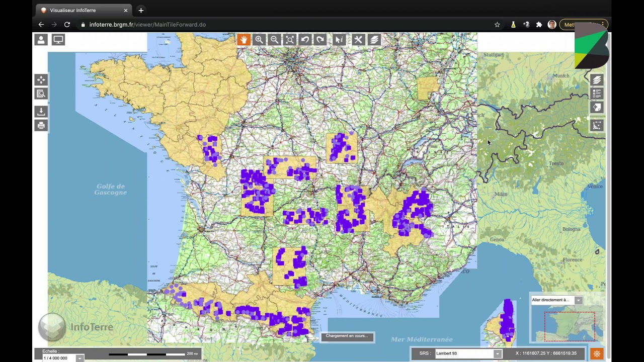Click the browser profile avatar
644x362 pixels.
[x=552, y=25]
